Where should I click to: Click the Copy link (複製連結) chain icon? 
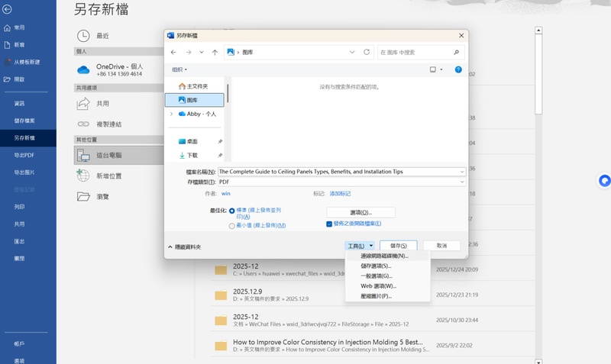(83, 124)
